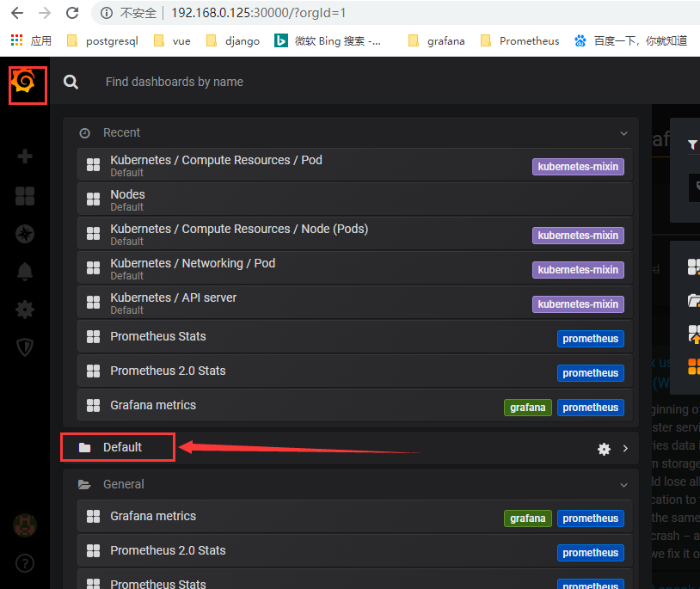
Task: Click prometheus tag on Recent Prometheus Stats
Action: (x=591, y=339)
